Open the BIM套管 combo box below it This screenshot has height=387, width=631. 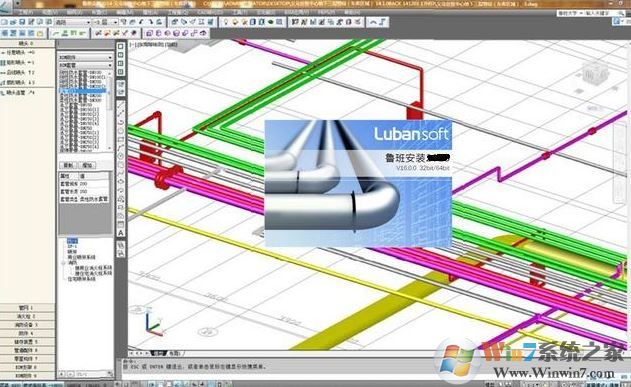click(85, 65)
